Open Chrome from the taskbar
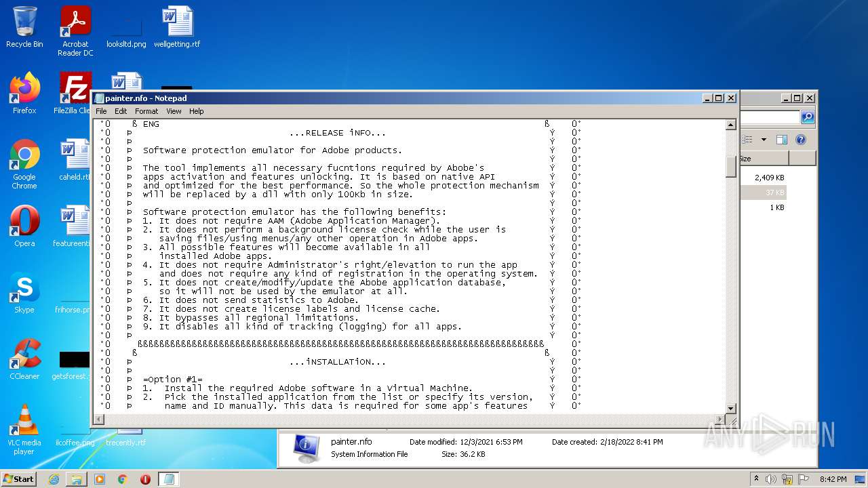 [x=123, y=479]
